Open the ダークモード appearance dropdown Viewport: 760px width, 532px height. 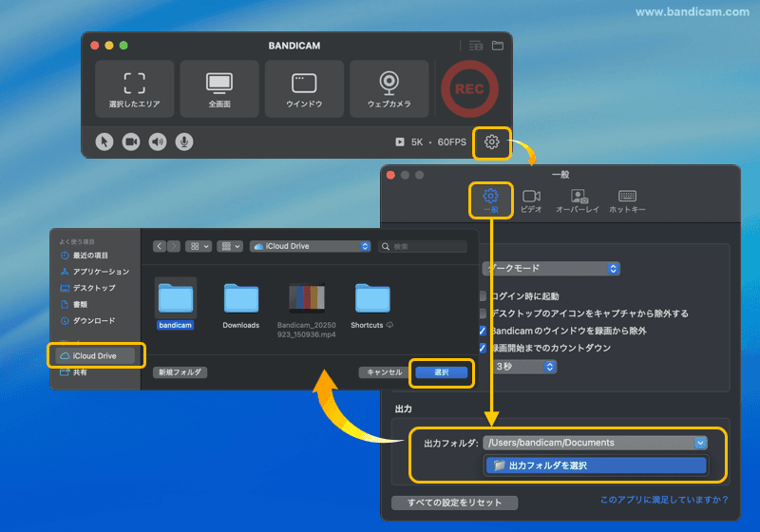pos(552,269)
